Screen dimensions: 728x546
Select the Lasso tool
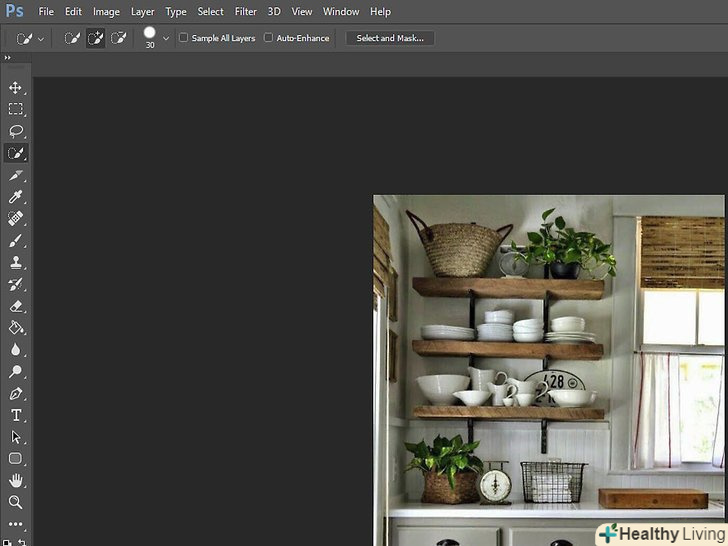pos(16,131)
